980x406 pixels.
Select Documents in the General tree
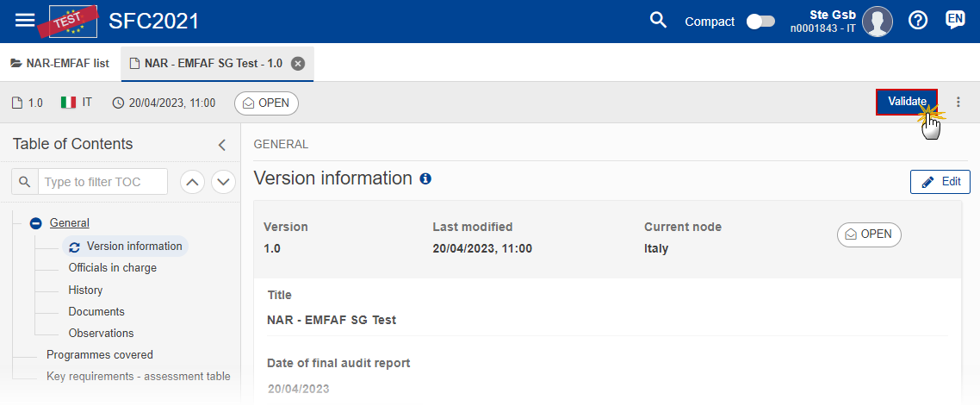96,311
